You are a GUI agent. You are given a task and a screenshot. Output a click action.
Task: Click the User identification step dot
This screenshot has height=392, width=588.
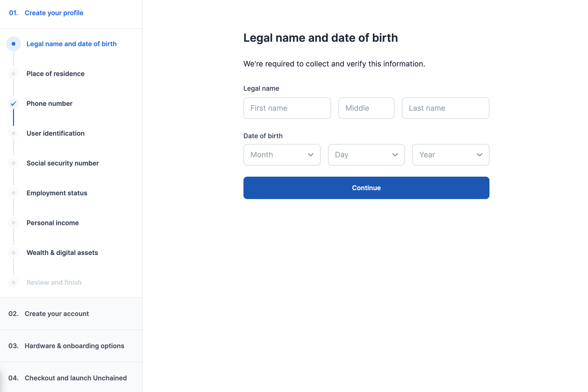coord(14,134)
